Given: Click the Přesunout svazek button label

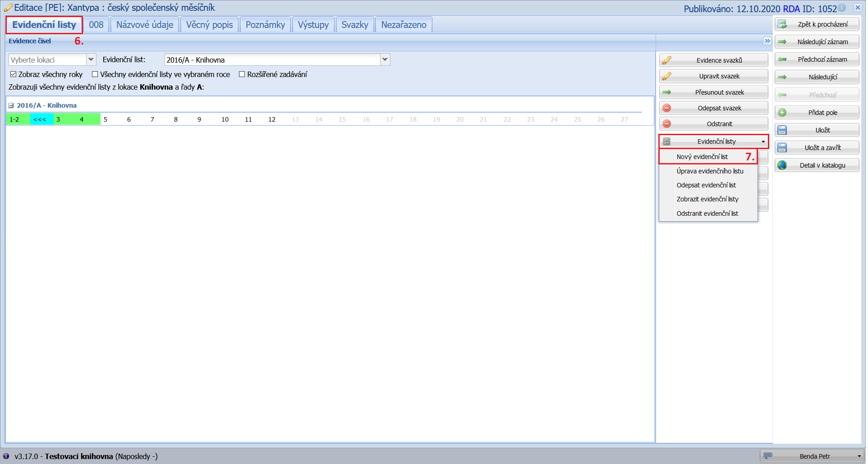Looking at the screenshot, I should tap(719, 92).
